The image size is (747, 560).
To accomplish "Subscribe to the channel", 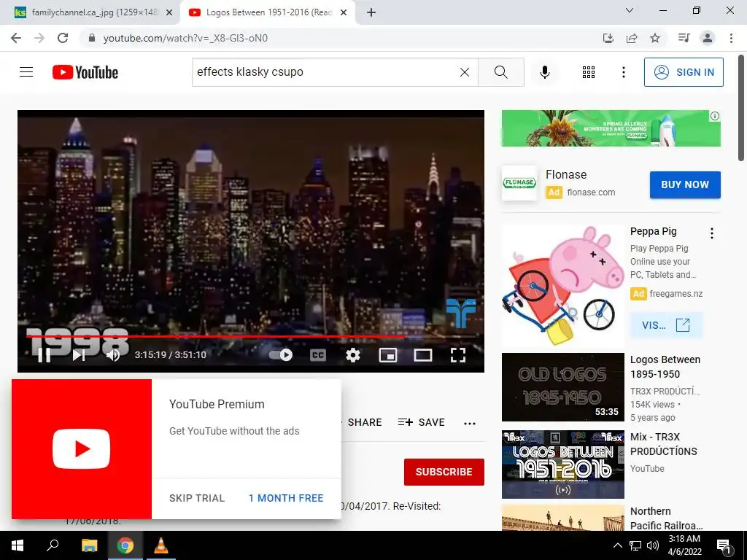I will pyautogui.click(x=444, y=472).
